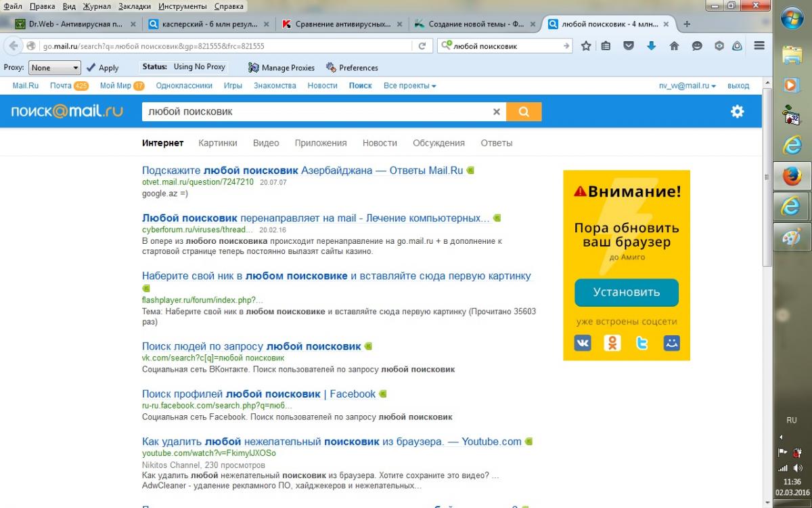Viewport: 812px width, 508px height.
Task: Open the Одноклассники top link
Action: pyautogui.click(x=184, y=86)
